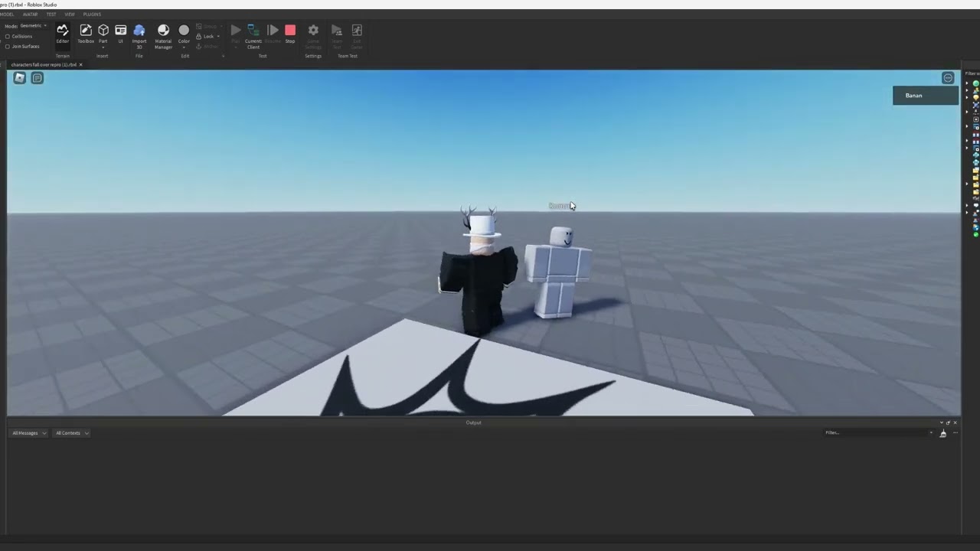The width and height of the screenshot is (980, 551).
Task: Enable the Collisions checkbox
Action: [x=8, y=36]
